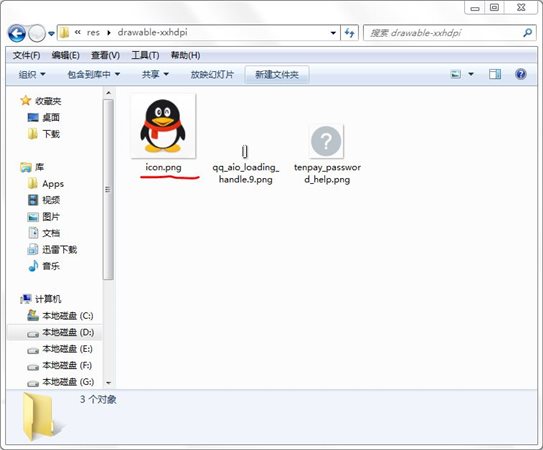Select 下载 in favorites
543x450 pixels.
(51, 134)
